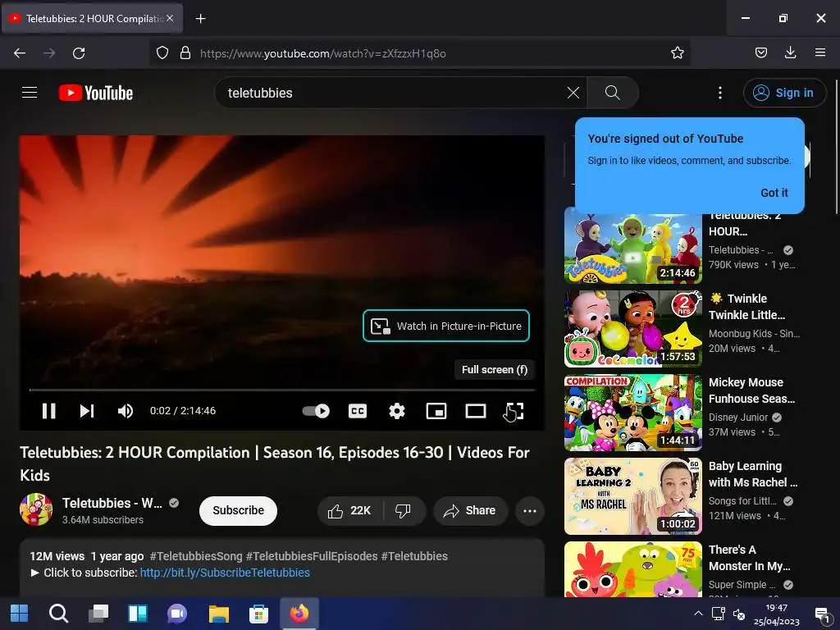Show hidden system tray icons
This screenshot has height=630, width=840.
coord(698,614)
